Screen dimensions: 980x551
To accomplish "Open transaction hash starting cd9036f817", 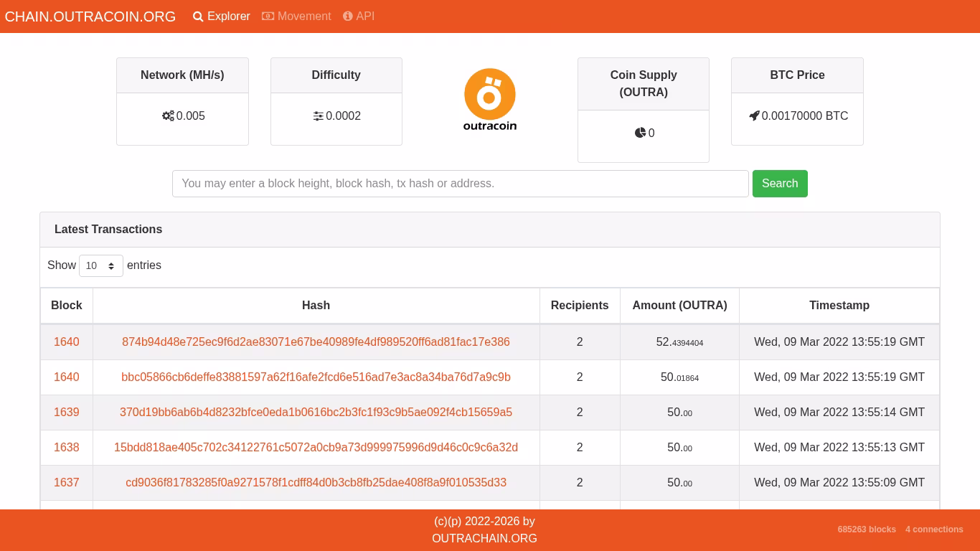I will click(316, 483).
